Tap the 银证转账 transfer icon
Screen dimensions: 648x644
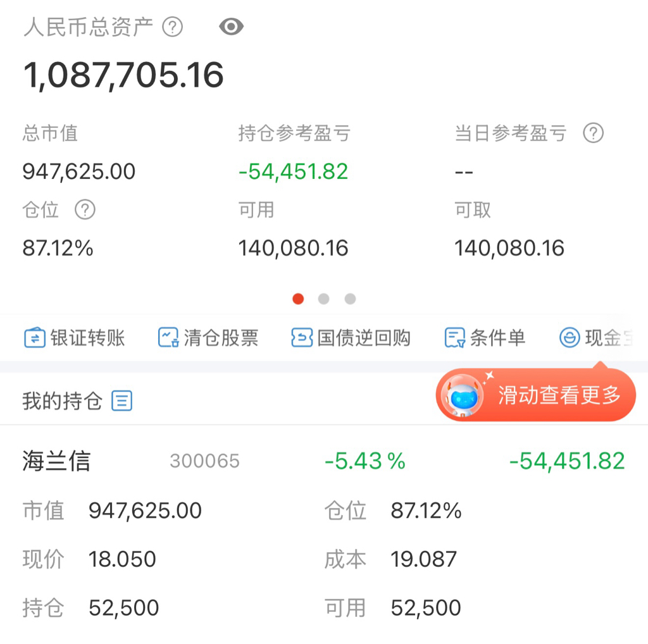point(35,337)
